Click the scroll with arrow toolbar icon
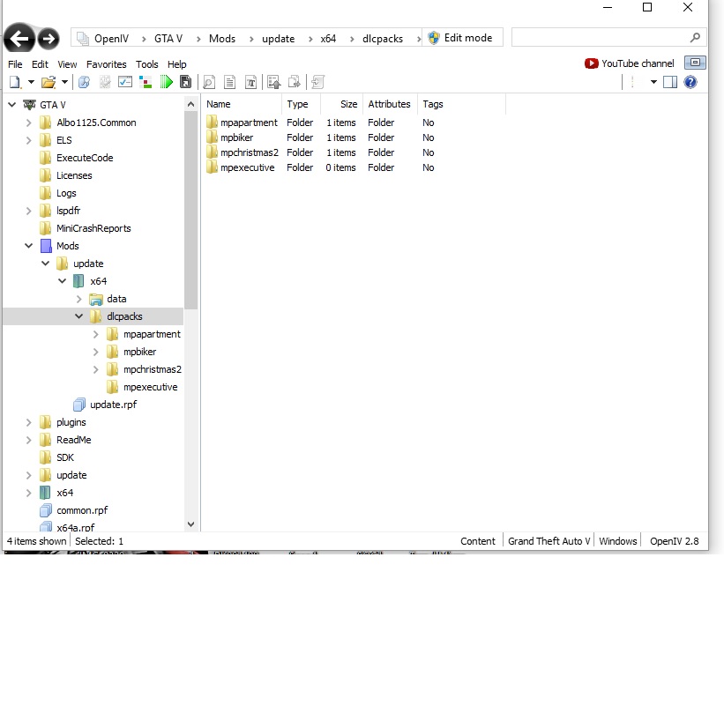 (x=317, y=82)
